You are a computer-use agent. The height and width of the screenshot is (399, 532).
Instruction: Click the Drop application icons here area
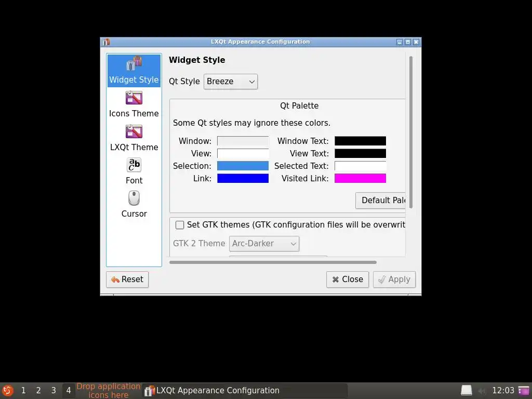tap(108, 391)
